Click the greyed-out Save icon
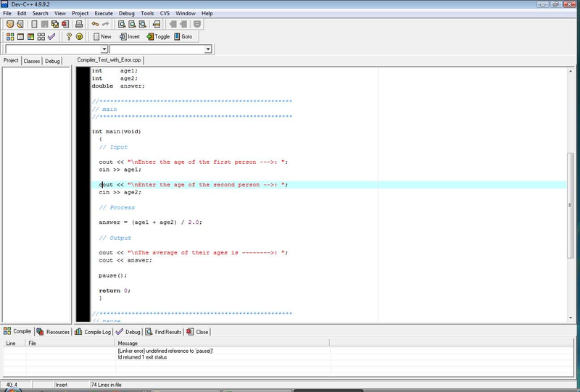 tap(44, 25)
